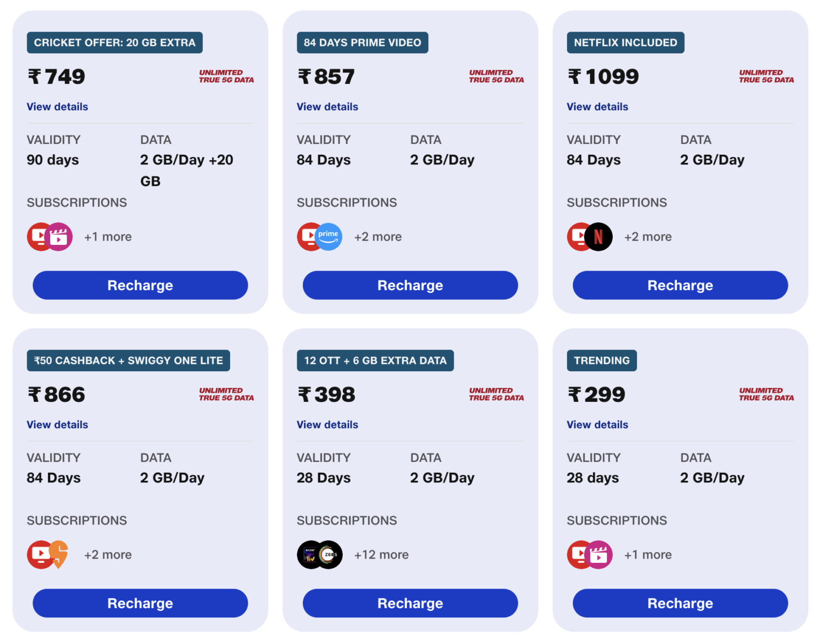The height and width of the screenshot is (644, 820).
Task: Expand "+2 more" subscriptions on the ₹857 plan
Action: (x=378, y=236)
